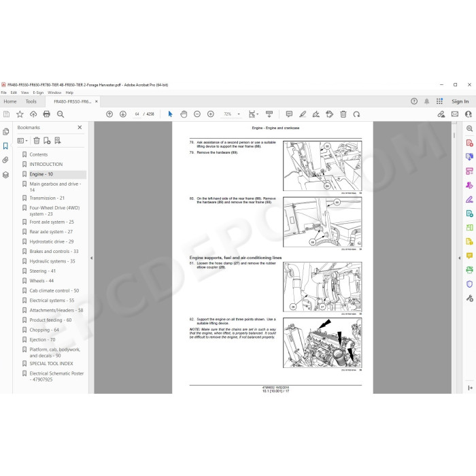Image resolution: width=476 pixels, height=476 pixels.
Task: Open the View menu
Action: tap(25, 92)
